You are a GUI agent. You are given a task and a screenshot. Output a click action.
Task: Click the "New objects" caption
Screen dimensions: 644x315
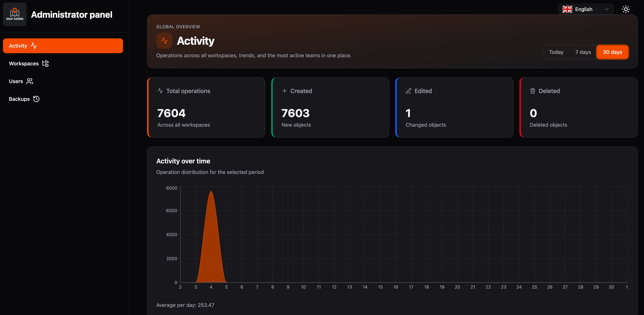coord(296,125)
